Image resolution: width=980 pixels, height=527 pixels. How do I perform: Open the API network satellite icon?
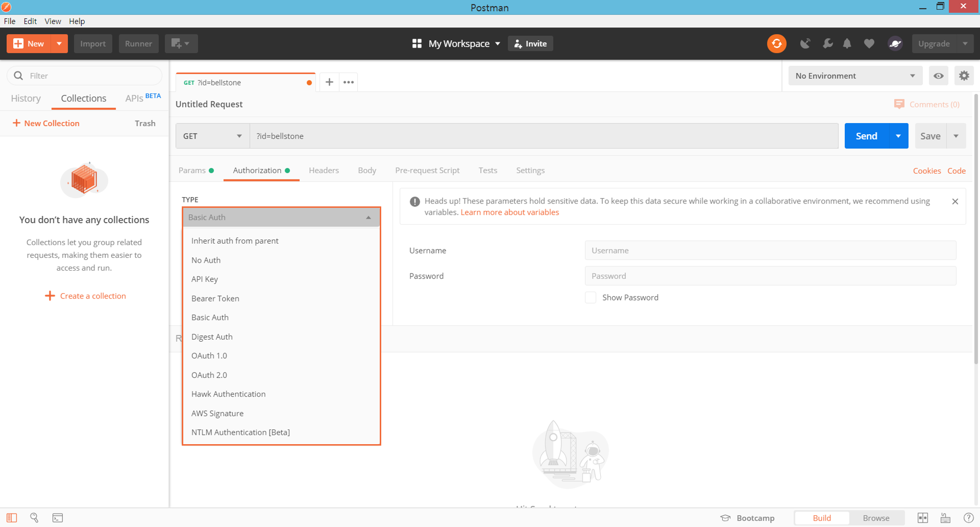click(x=805, y=44)
